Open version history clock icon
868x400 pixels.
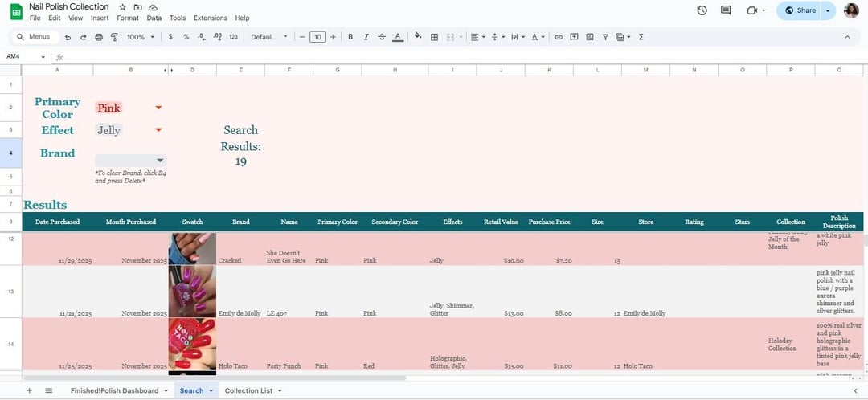point(702,10)
